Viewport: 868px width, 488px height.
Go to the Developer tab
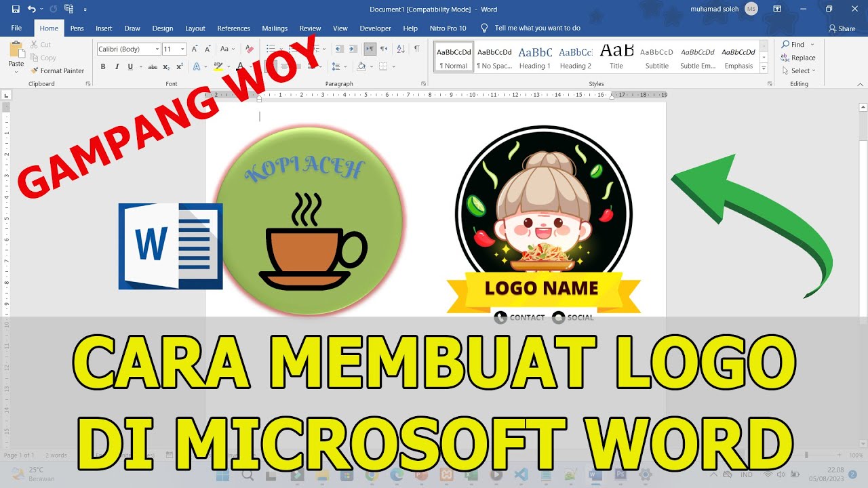[x=376, y=28]
